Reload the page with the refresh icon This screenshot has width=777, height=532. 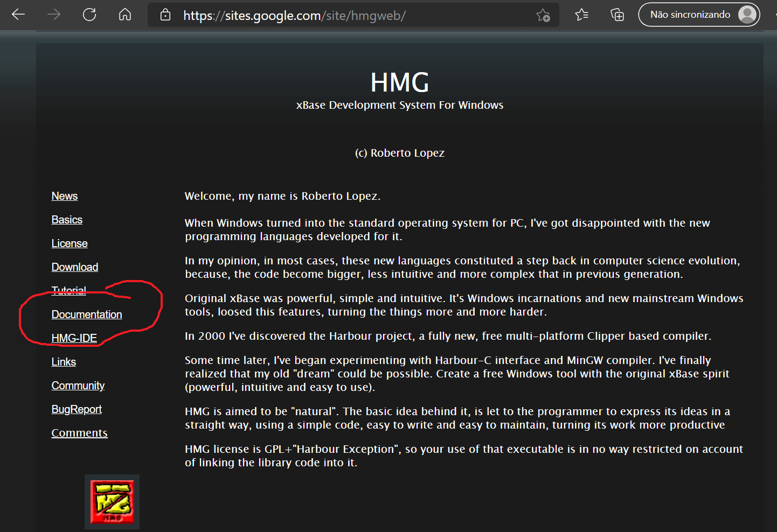click(x=89, y=15)
